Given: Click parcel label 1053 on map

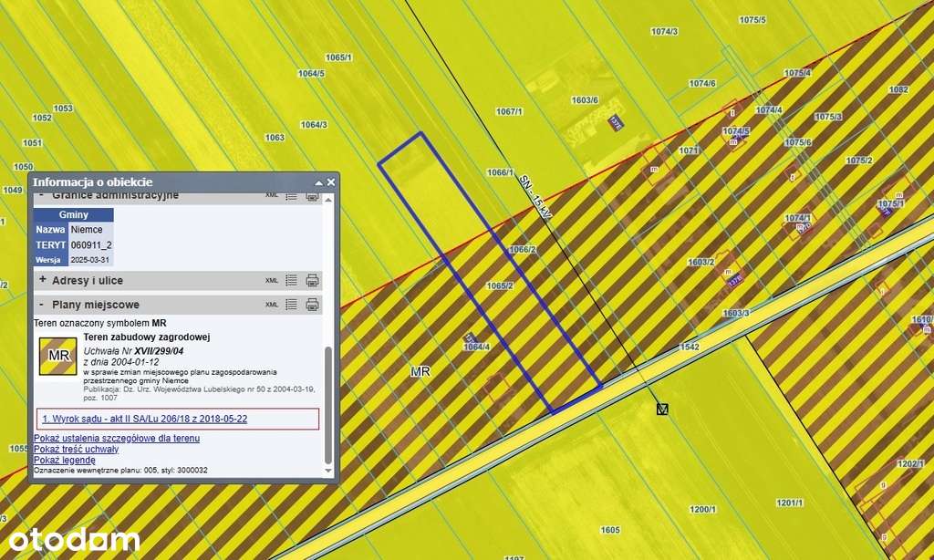Looking at the screenshot, I should coord(63,109).
